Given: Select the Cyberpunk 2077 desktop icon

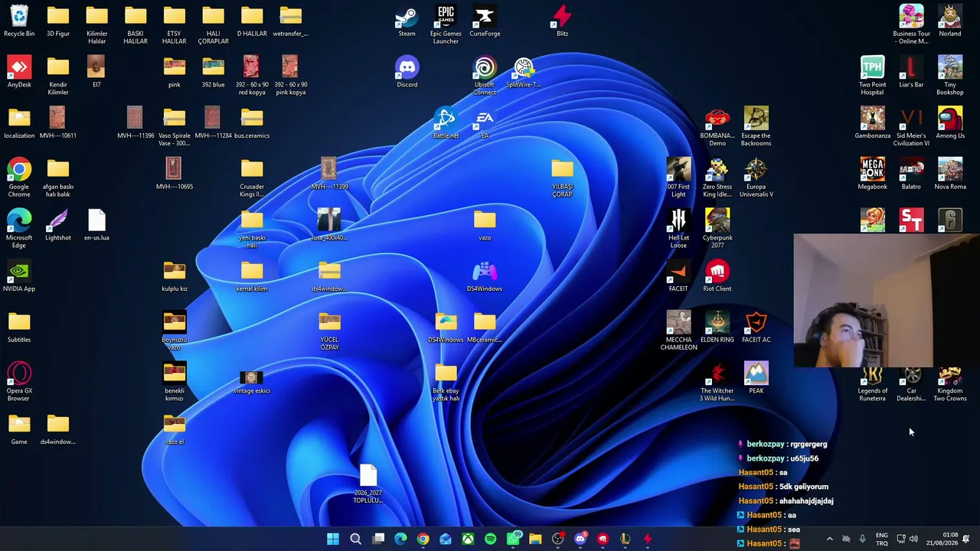Looking at the screenshot, I should (717, 230).
